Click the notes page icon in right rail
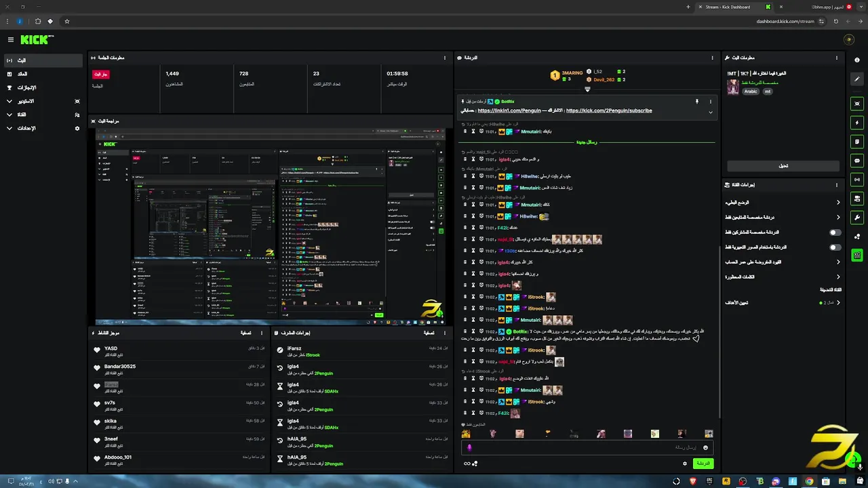The image size is (868, 488). pos(857,142)
